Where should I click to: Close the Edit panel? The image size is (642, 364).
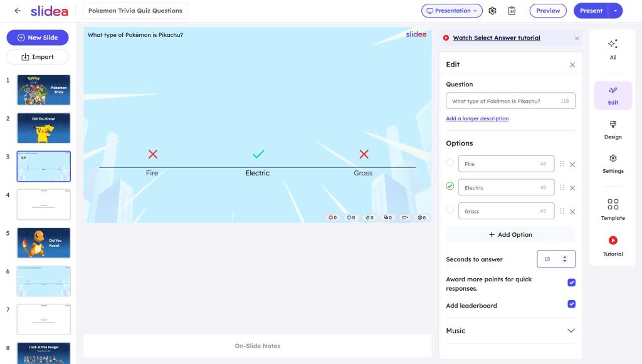click(572, 65)
